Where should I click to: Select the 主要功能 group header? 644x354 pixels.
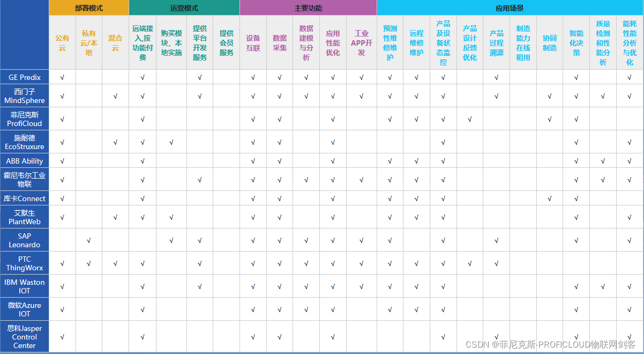point(308,8)
